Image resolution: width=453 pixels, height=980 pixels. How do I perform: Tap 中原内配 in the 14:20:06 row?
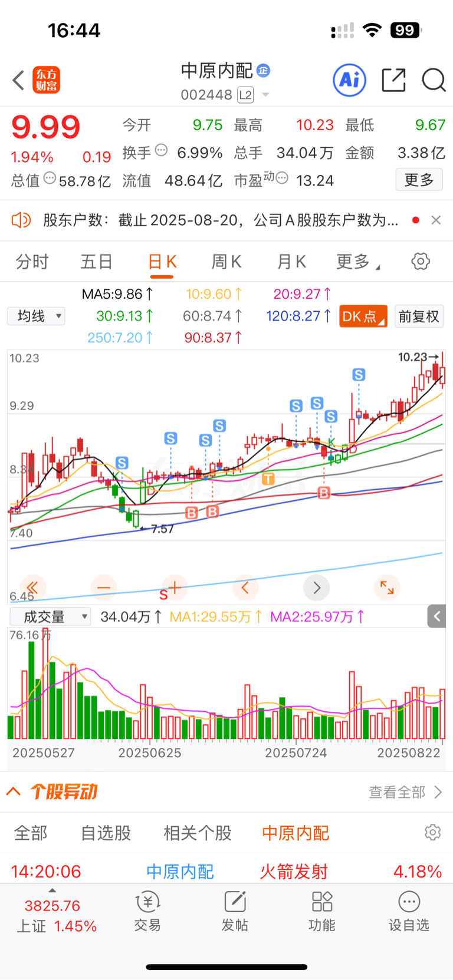180,872
